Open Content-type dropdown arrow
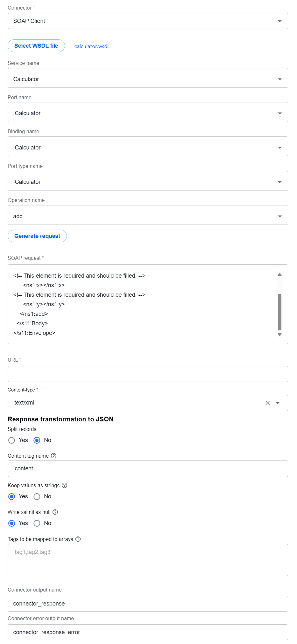Image resolution: width=297 pixels, height=644 pixels. pos(278,403)
